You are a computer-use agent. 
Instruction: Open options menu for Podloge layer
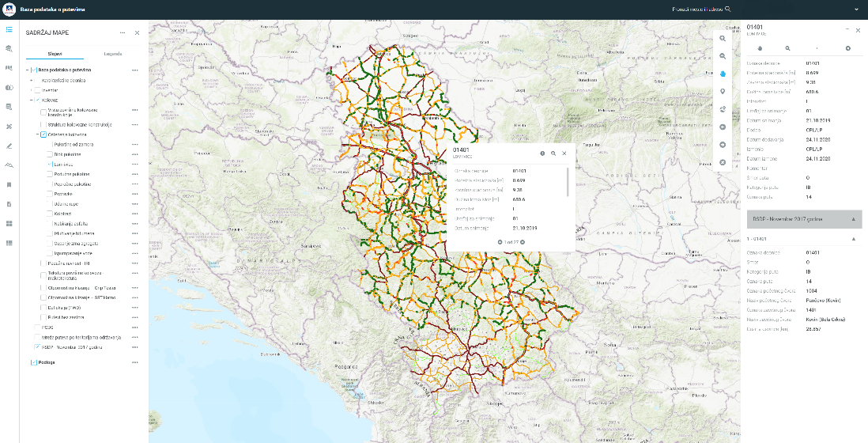tap(135, 362)
